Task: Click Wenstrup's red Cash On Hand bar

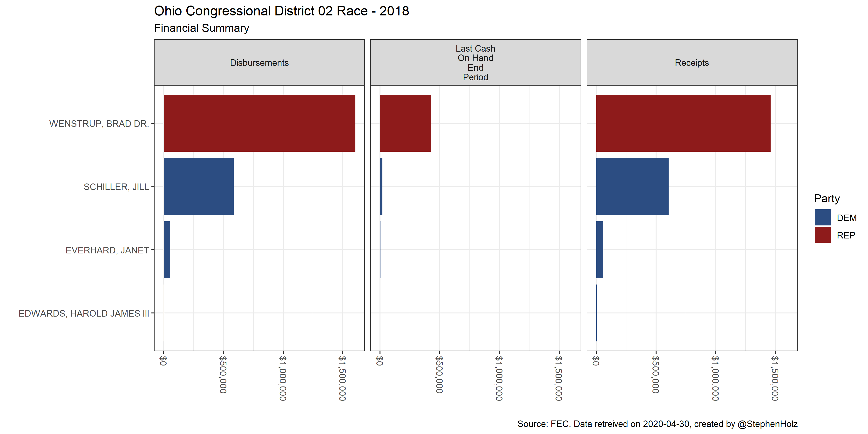Action: (x=405, y=123)
